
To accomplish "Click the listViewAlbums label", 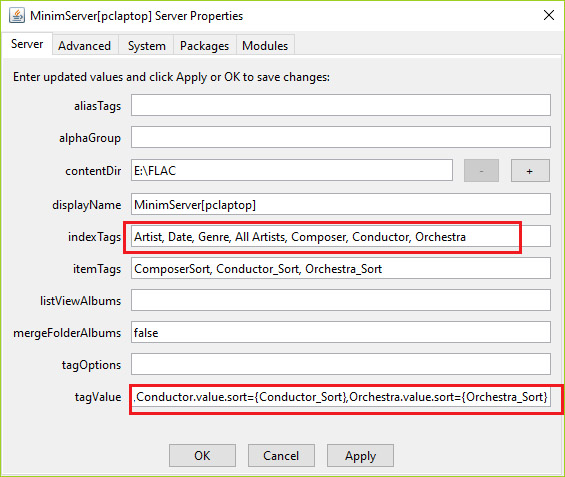I will (x=81, y=301).
